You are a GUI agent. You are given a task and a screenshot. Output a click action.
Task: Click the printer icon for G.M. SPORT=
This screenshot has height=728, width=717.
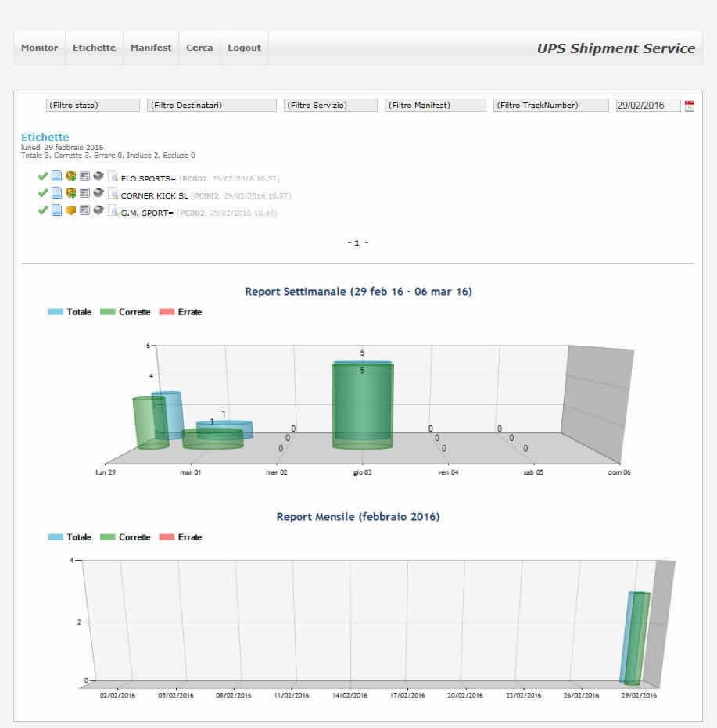tap(99, 210)
